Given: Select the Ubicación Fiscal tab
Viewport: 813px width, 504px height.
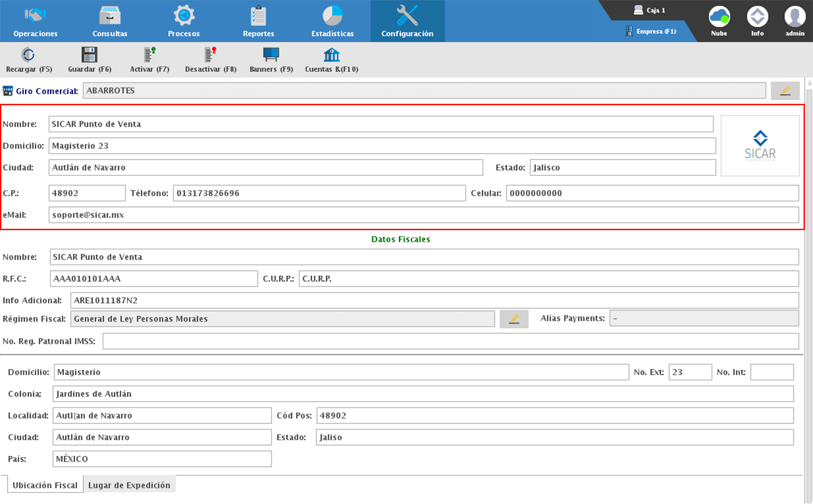Looking at the screenshot, I should (x=45, y=485).
